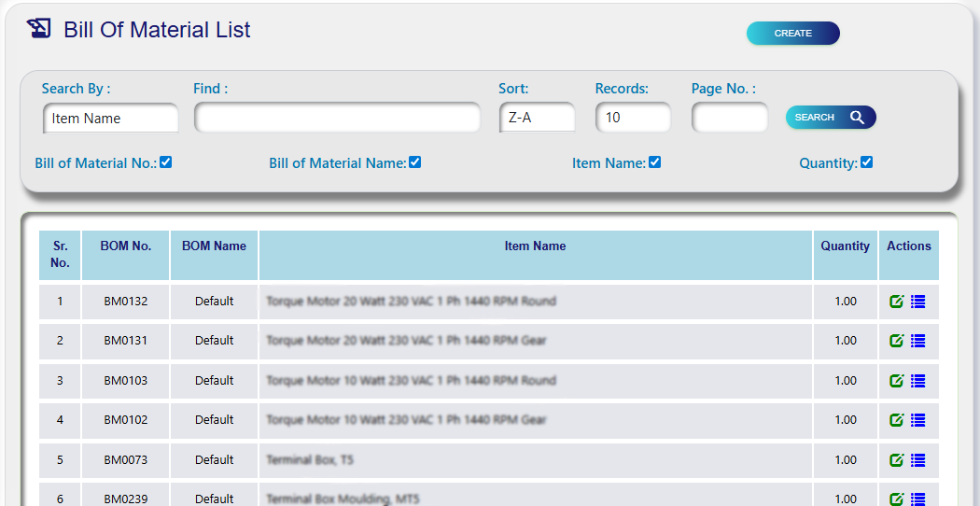Click the Item Name column header

[535, 246]
